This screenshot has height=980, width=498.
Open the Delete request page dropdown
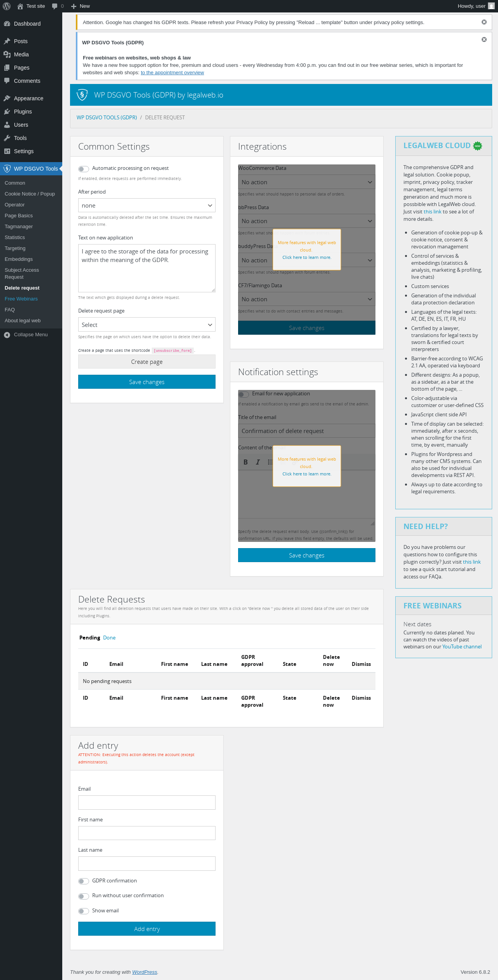tap(147, 325)
